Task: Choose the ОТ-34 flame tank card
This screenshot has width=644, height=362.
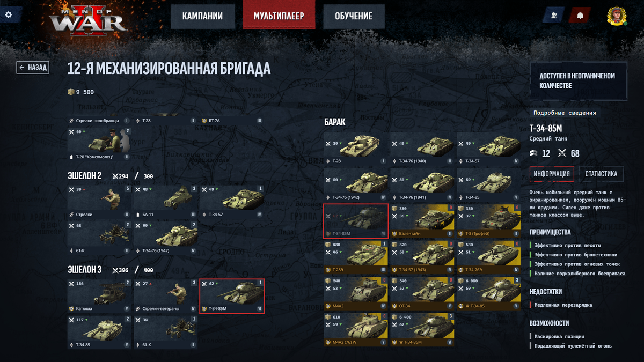Action: [422, 293]
